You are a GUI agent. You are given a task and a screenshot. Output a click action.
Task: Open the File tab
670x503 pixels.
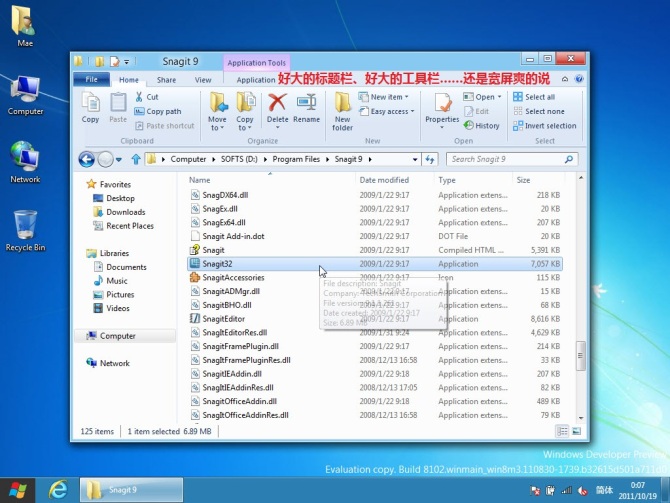(x=91, y=79)
